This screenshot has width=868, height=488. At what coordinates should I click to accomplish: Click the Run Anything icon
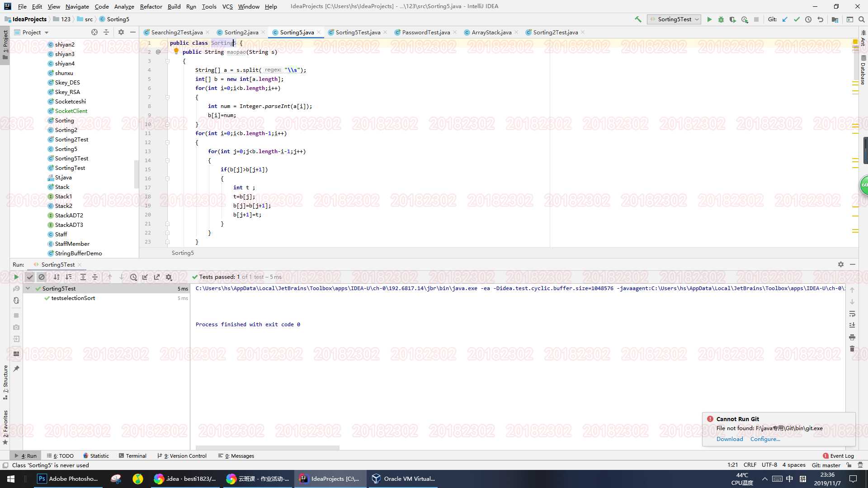point(850,19)
